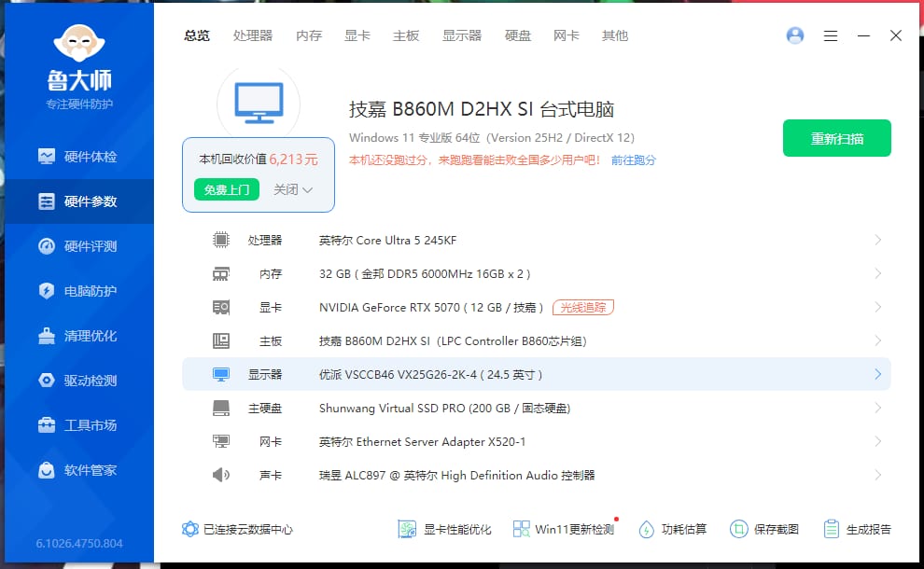The image size is (924, 569).
Task: Expand RTX 5070 row chevron
Action: pyautogui.click(x=878, y=308)
